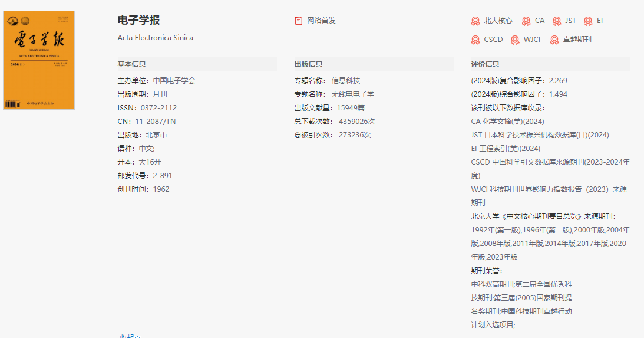
Task: Open the 电子学报 journal cover thumbnail
Action: pyautogui.click(x=39, y=60)
